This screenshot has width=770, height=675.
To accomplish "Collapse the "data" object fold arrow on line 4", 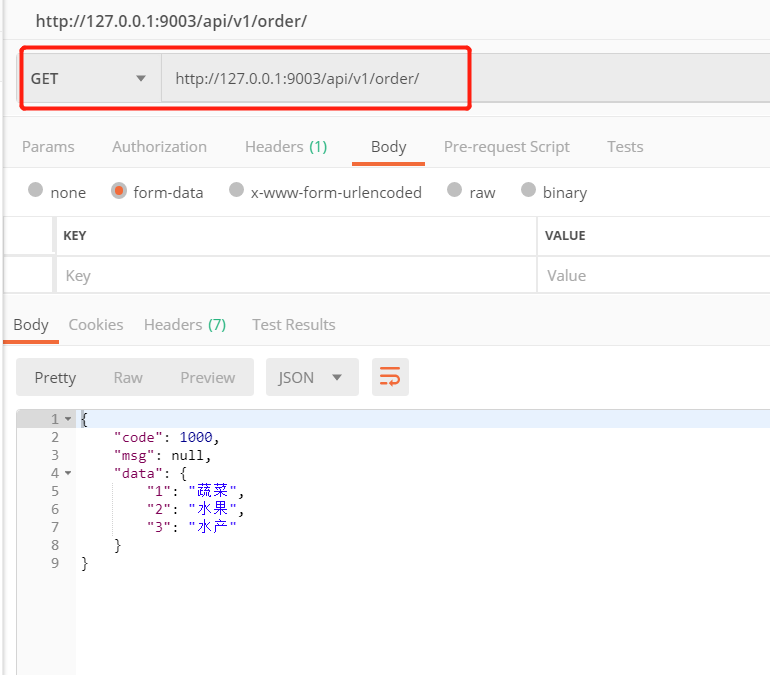I will click(x=68, y=473).
